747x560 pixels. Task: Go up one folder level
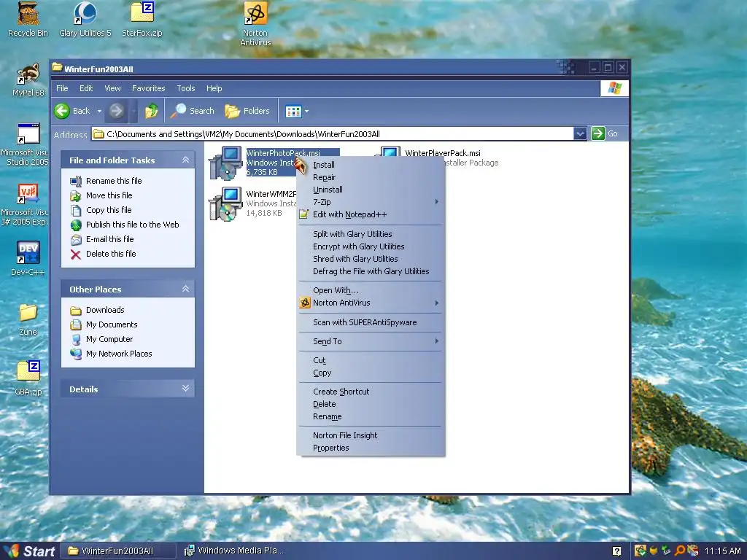pos(152,111)
